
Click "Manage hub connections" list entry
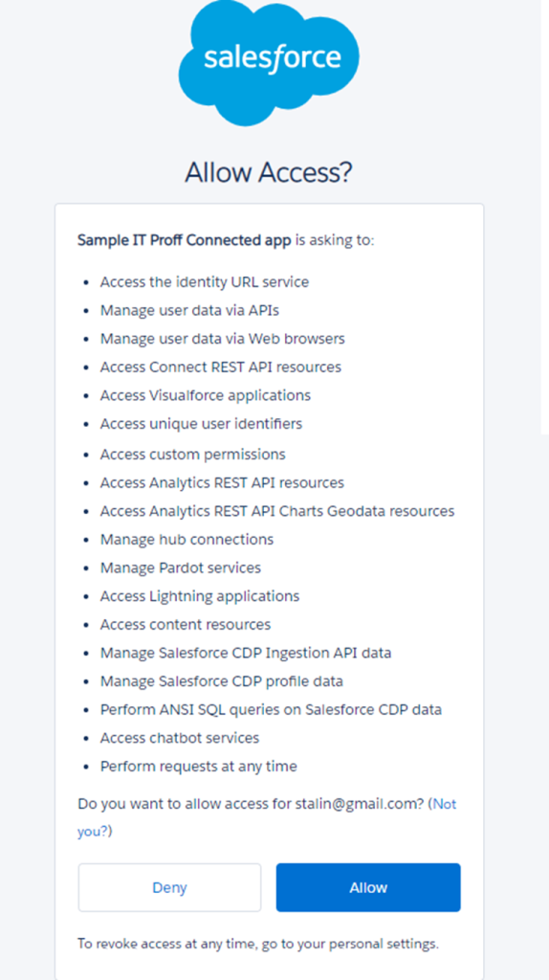187,540
